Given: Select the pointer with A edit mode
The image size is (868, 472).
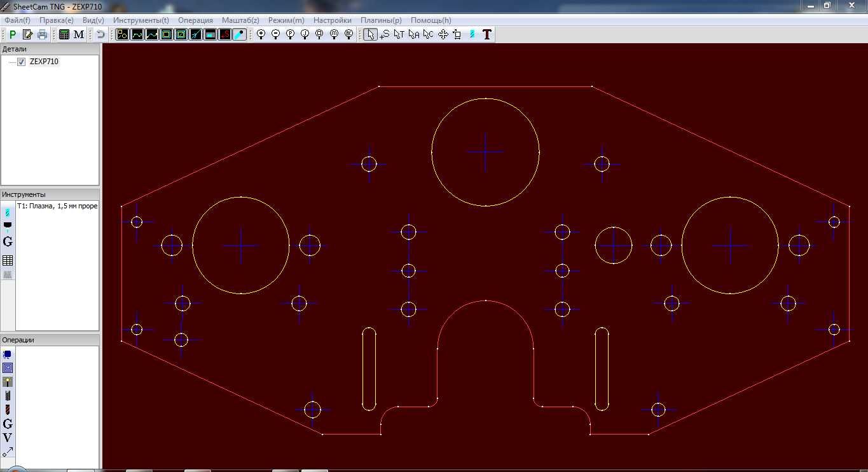Looking at the screenshot, I should [x=414, y=34].
